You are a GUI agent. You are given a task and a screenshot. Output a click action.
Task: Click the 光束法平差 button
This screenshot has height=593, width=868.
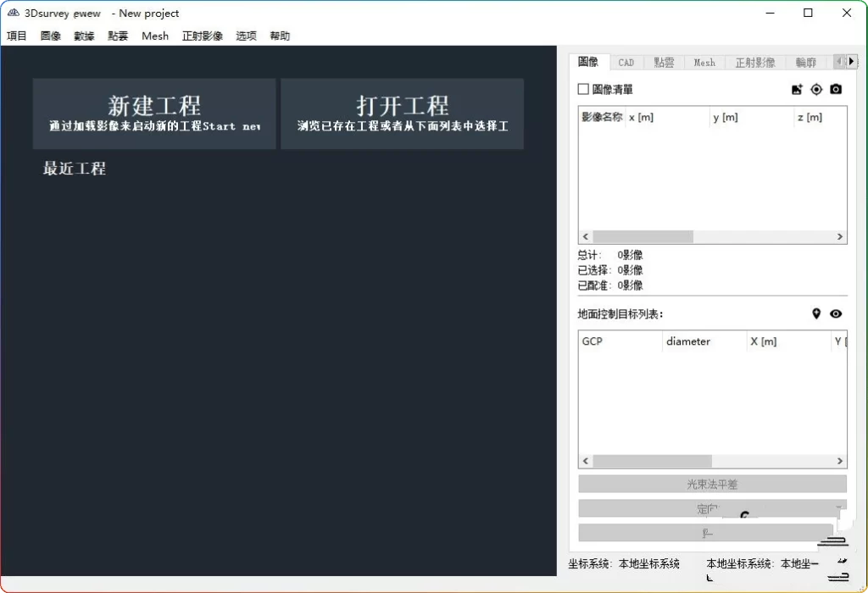pyautogui.click(x=711, y=484)
